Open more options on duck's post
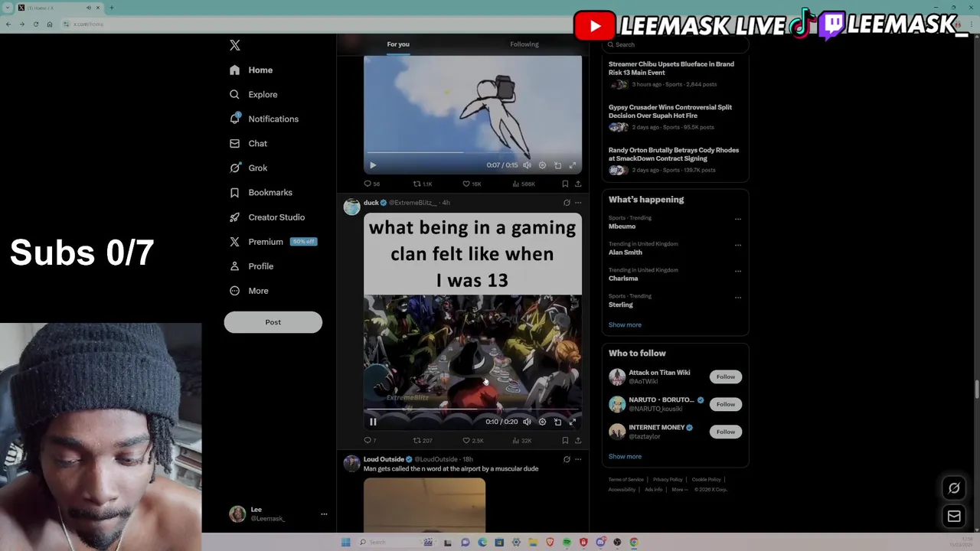The height and width of the screenshot is (551, 980). pos(578,203)
